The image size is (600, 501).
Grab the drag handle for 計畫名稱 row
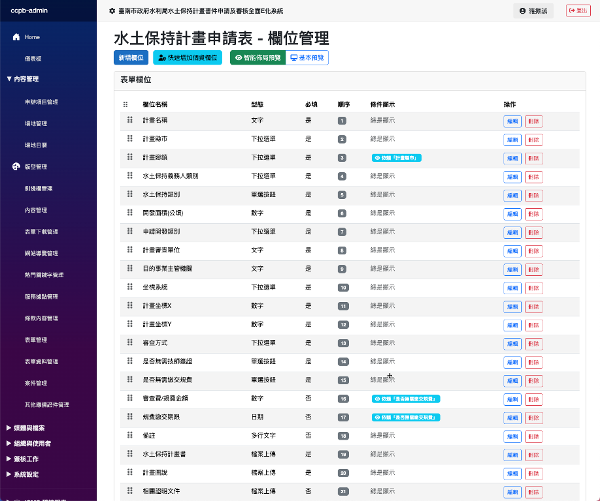point(129,120)
